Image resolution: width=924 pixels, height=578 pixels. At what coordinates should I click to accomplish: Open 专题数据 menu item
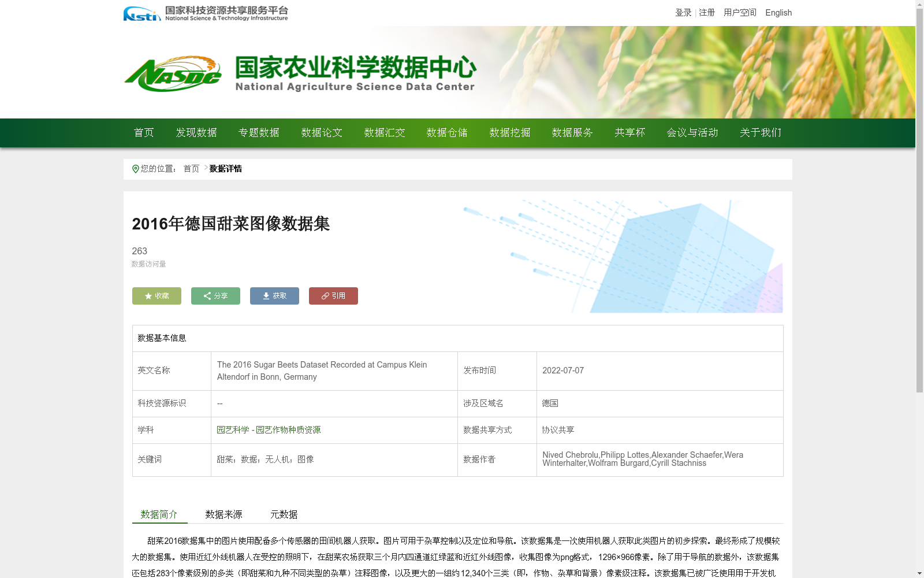pos(259,133)
